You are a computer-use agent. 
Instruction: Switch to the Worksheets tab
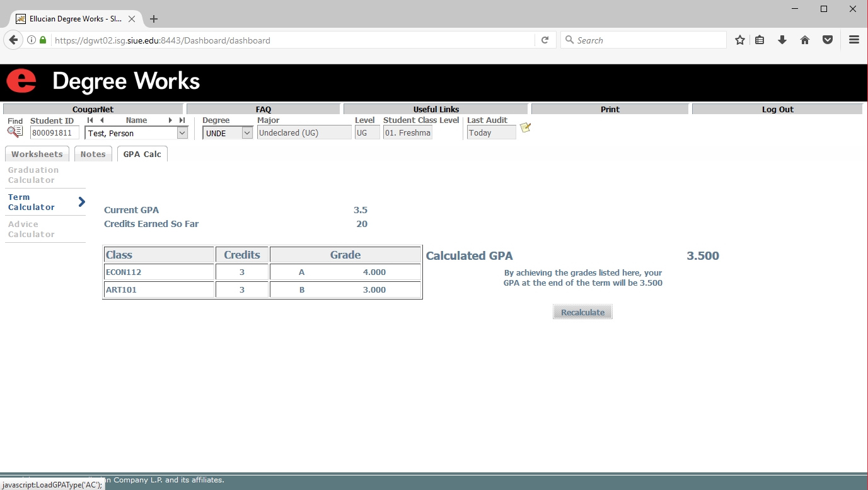pos(37,154)
